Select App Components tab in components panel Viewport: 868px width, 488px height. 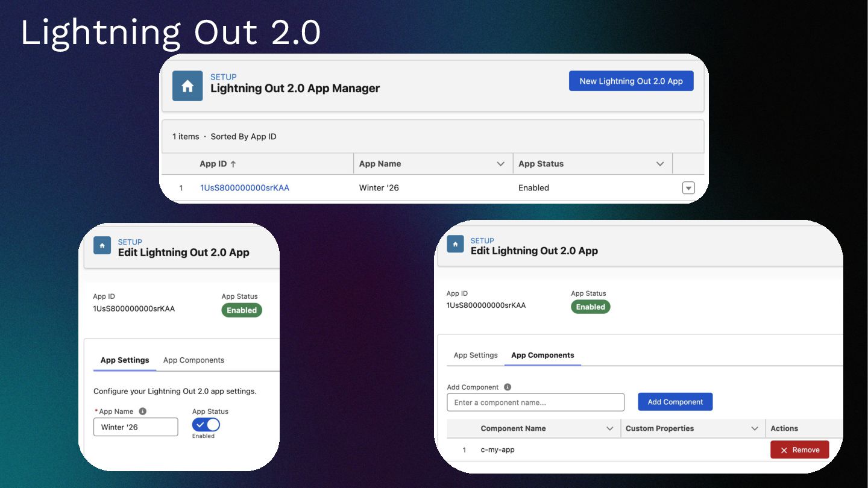[x=542, y=355]
